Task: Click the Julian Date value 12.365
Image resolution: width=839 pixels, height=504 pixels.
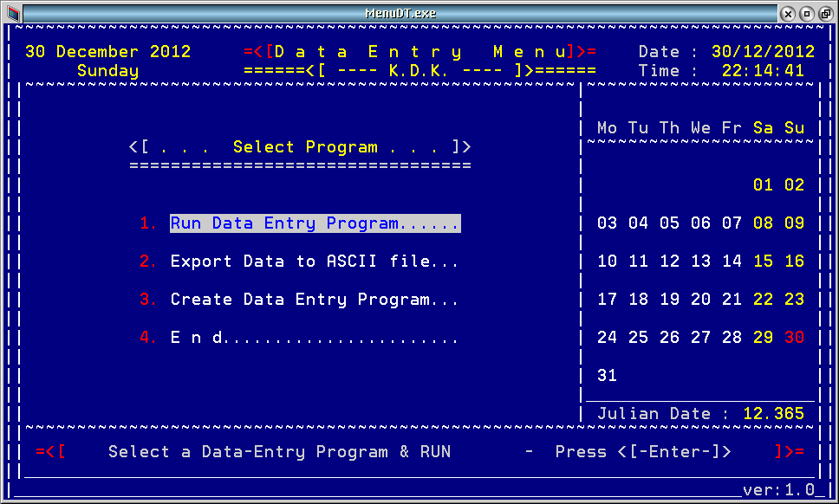Action: tap(773, 414)
